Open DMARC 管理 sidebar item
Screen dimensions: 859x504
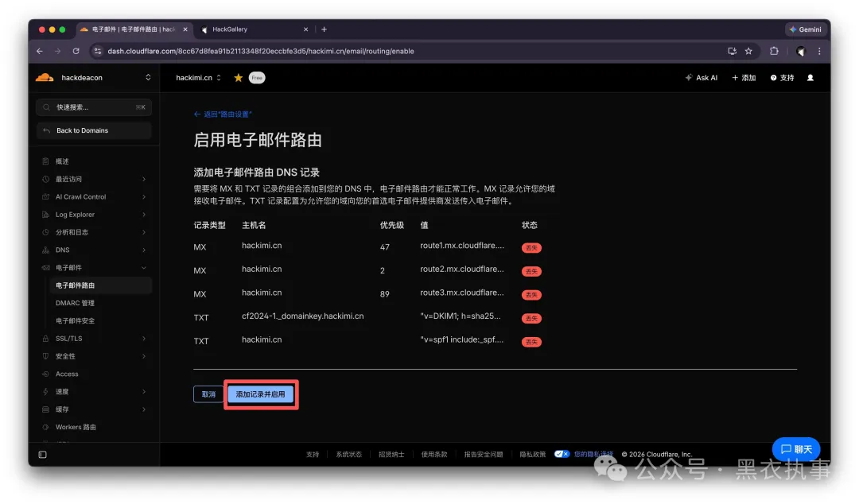point(75,303)
